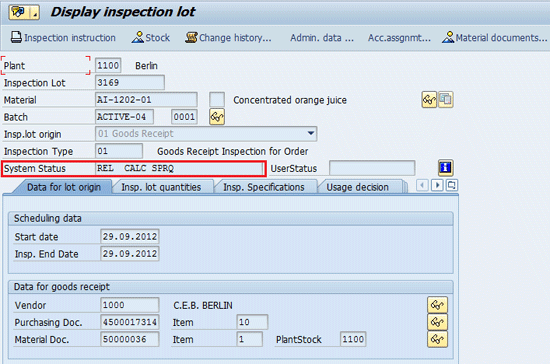Select material doc Item field 1
This screenshot has height=364, width=550.
(x=249, y=339)
